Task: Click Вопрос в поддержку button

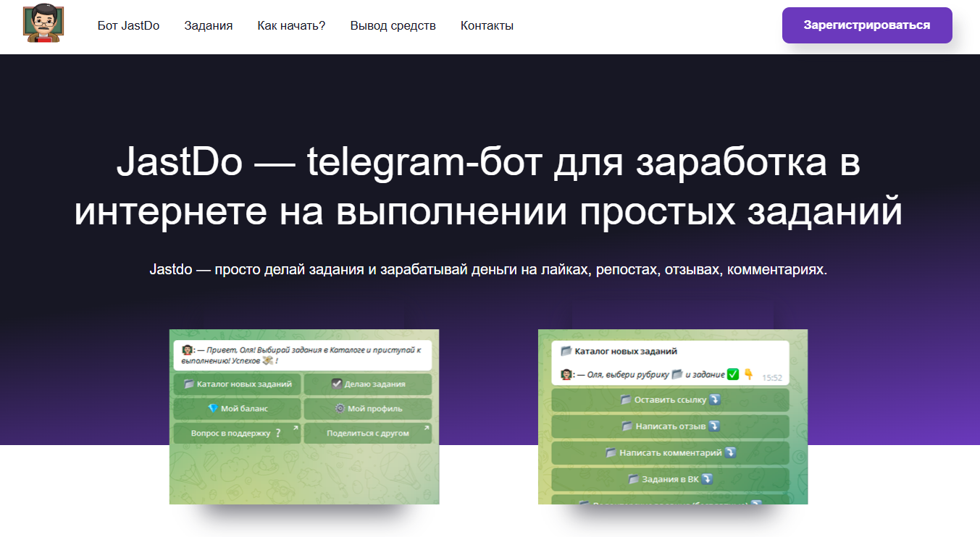Action: click(237, 433)
